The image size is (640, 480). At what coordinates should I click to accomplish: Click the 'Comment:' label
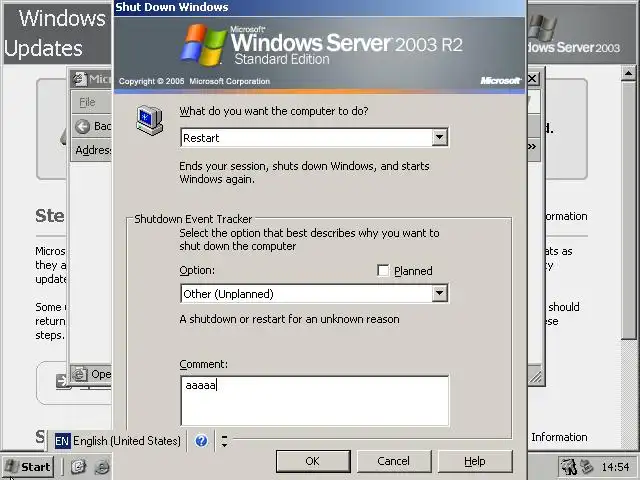pos(203,364)
